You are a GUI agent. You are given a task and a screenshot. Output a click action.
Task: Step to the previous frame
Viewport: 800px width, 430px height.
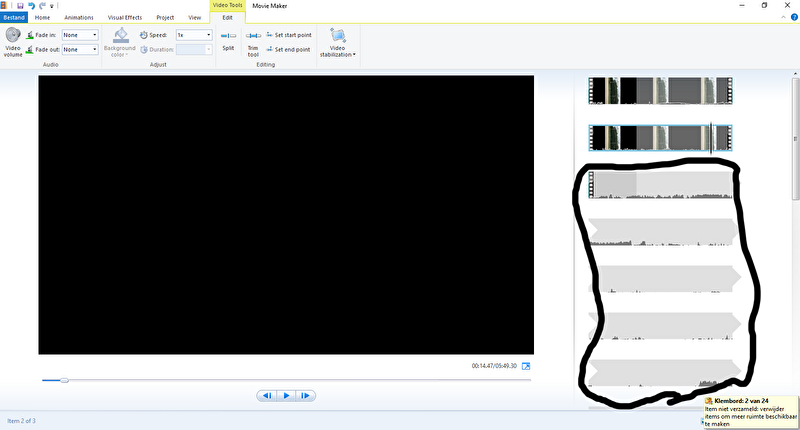click(267, 396)
